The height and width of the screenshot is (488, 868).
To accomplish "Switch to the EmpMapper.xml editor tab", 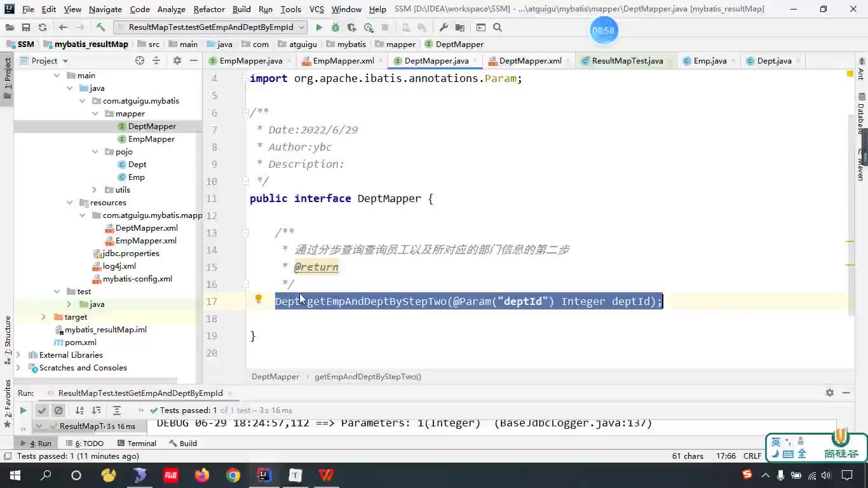I will [x=343, y=61].
